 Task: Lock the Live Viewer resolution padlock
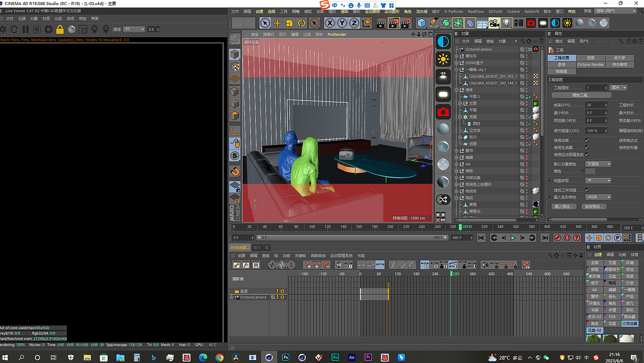tap(60, 29)
